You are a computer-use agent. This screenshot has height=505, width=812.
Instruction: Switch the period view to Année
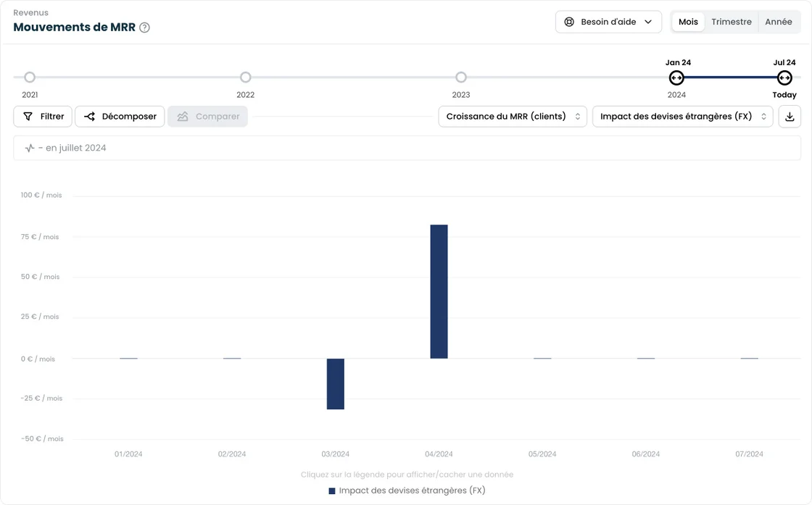pyautogui.click(x=778, y=22)
